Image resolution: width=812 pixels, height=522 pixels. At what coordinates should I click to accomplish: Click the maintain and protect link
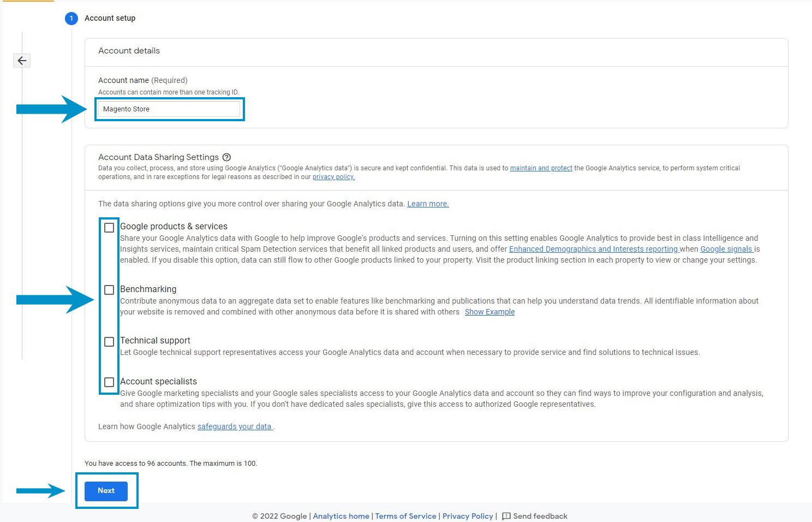[x=541, y=168]
